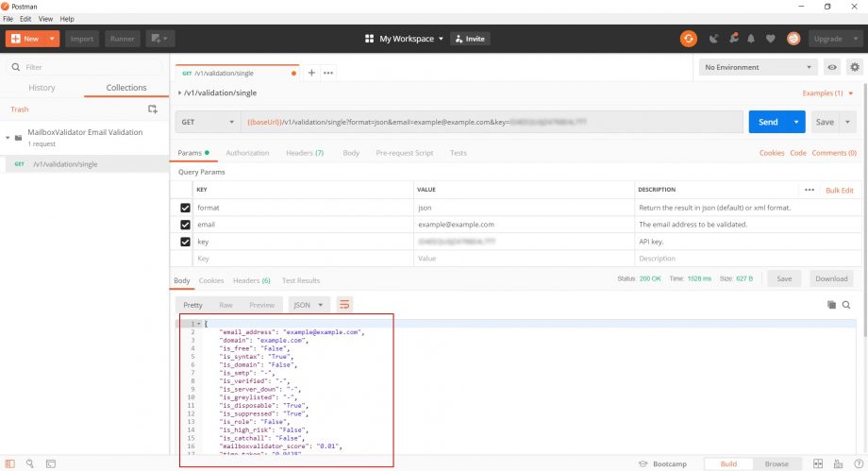
Task: Switch to response Cookies tab
Action: pos(211,280)
